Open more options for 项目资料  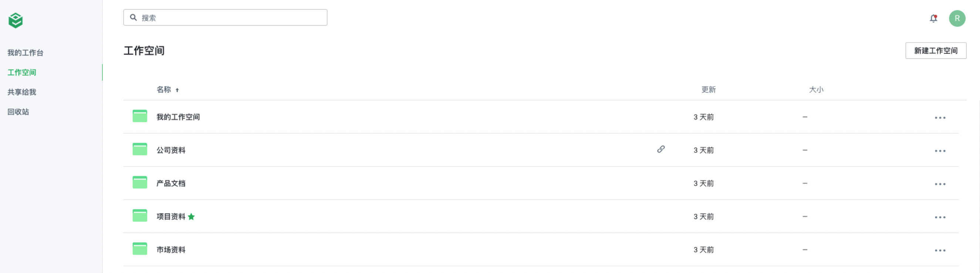coord(940,217)
